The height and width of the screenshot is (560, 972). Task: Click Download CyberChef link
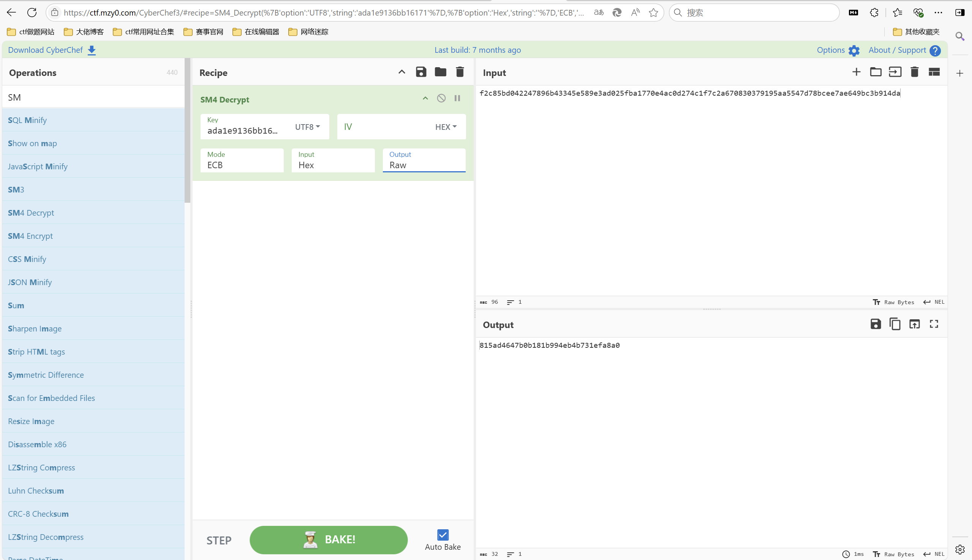coord(52,50)
